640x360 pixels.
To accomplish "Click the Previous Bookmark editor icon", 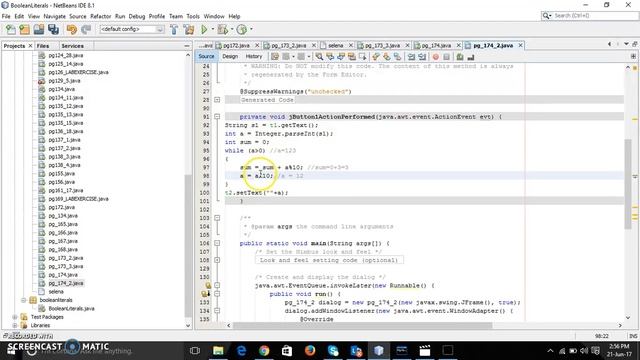I will click(x=376, y=57).
